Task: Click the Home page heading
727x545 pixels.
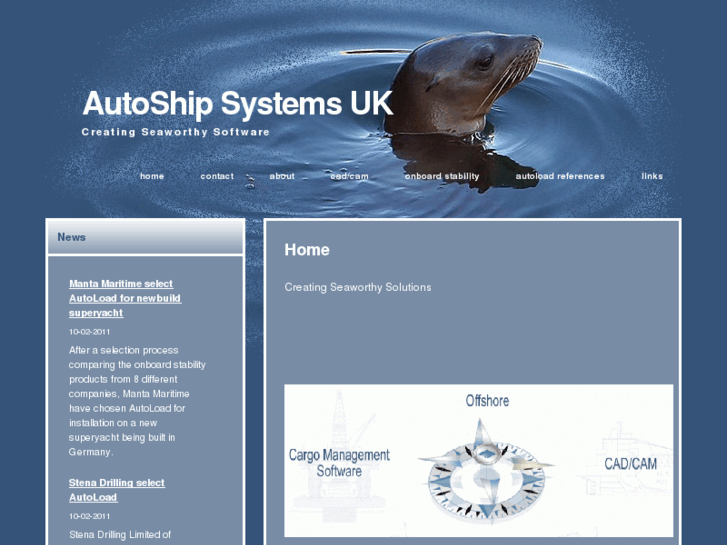Action: [x=307, y=250]
